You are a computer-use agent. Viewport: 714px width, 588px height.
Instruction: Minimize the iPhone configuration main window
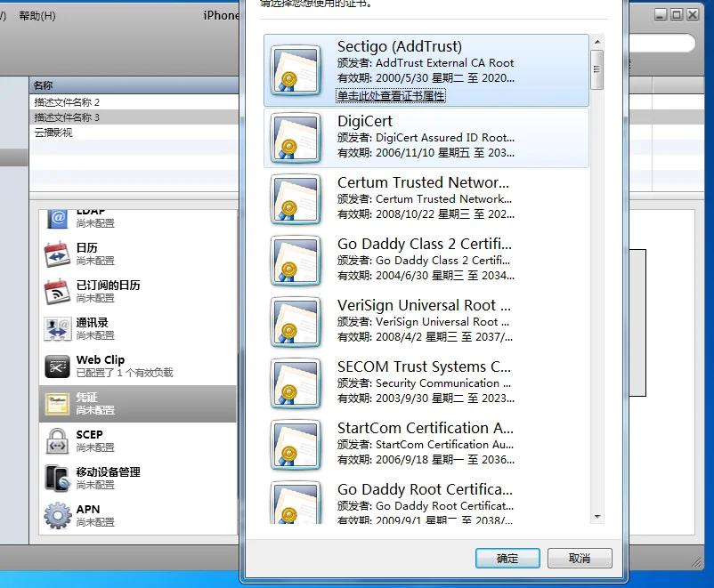pyautogui.click(x=661, y=15)
